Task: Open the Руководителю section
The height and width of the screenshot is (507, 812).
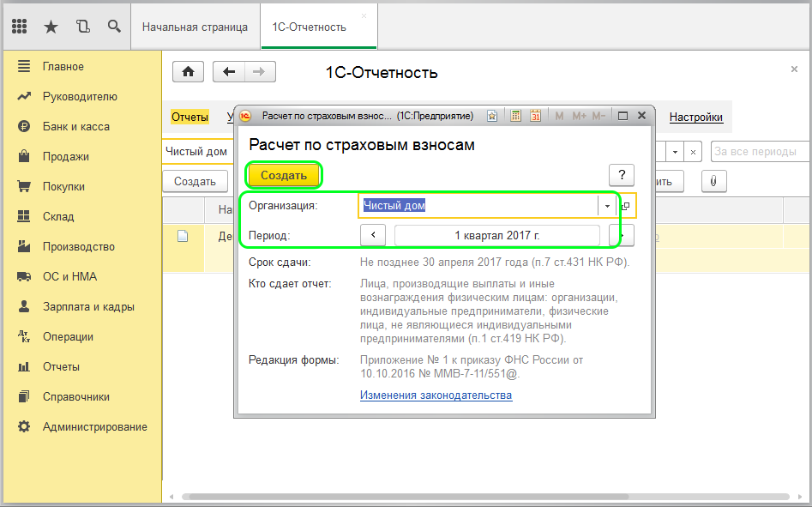Action: click(x=80, y=96)
